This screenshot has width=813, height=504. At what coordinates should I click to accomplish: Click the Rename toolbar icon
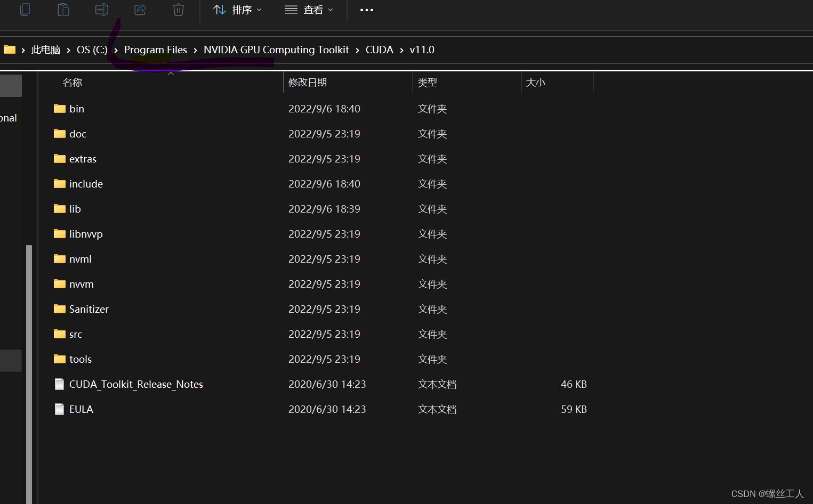click(x=102, y=10)
